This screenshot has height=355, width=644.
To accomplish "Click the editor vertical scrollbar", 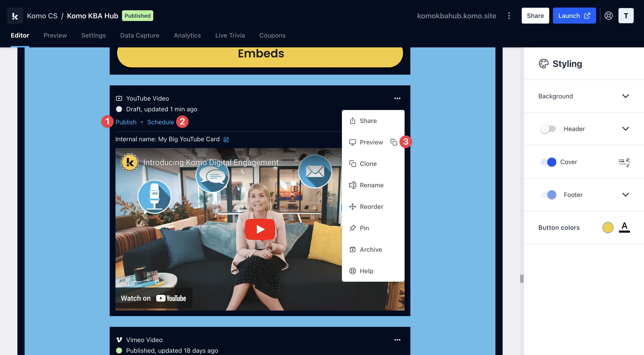I will click(522, 279).
